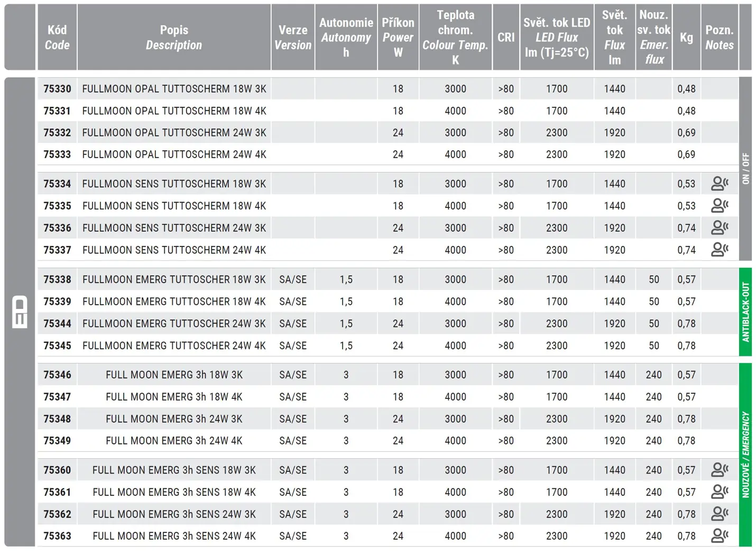The height and width of the screenshot is (554, 756).
Task: Click emergency flux 50 in row 75344
Action: [654, 323]
